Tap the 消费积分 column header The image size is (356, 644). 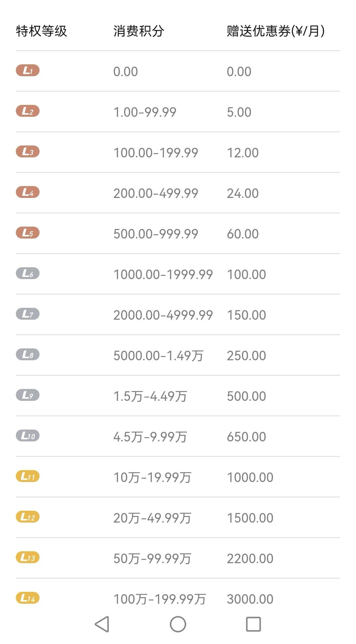(x=139, y=31)
